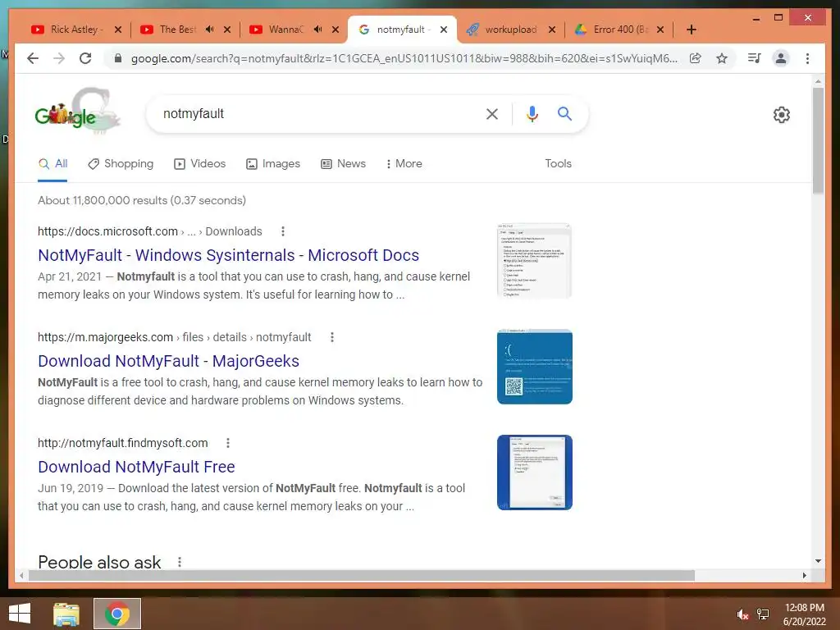Click the scroll down arrow
The image size is (840, 630).
818,561
